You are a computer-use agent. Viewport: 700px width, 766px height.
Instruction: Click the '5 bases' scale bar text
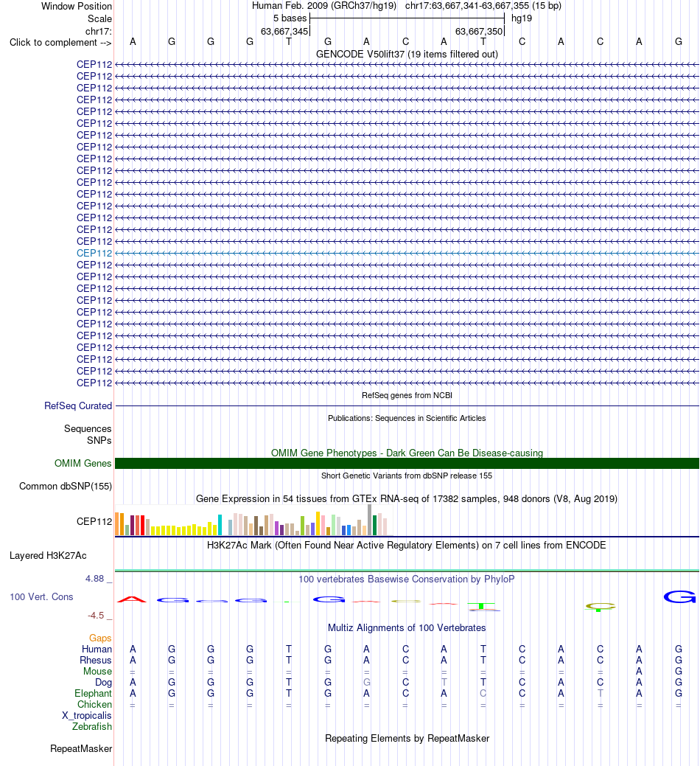290,18
